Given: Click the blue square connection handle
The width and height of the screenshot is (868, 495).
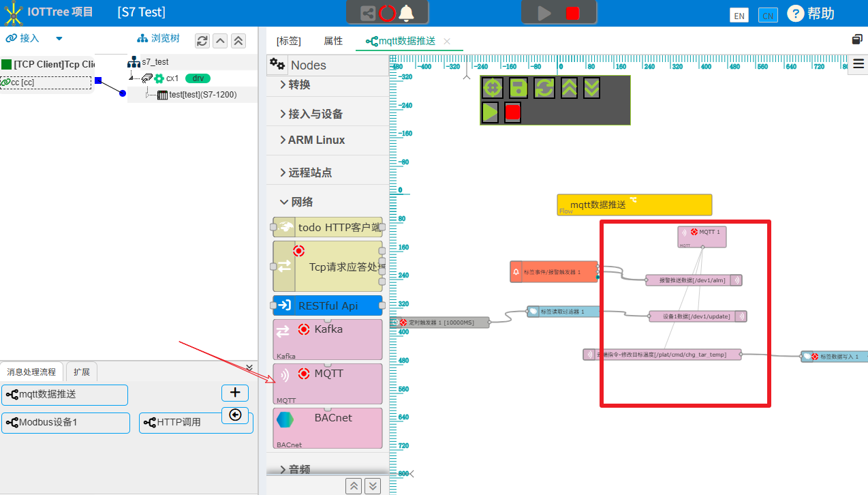Looking at the screenshot, I should (98, 80).
